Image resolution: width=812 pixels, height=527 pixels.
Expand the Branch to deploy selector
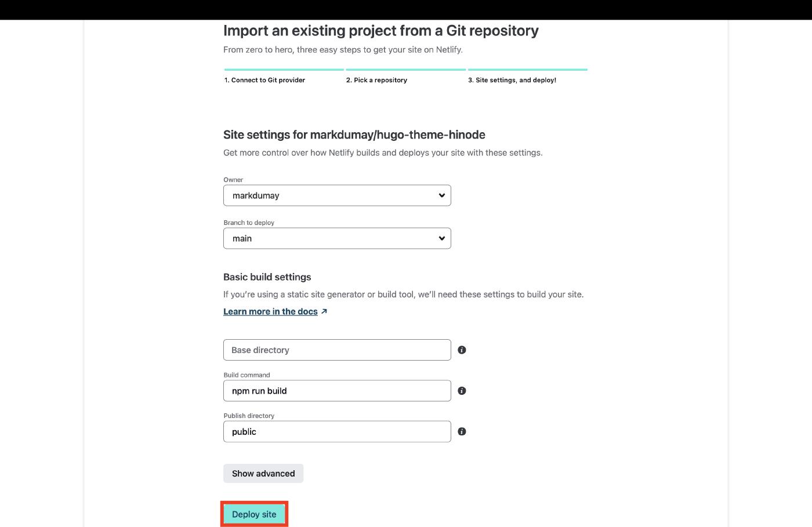[x=337, y=238]
